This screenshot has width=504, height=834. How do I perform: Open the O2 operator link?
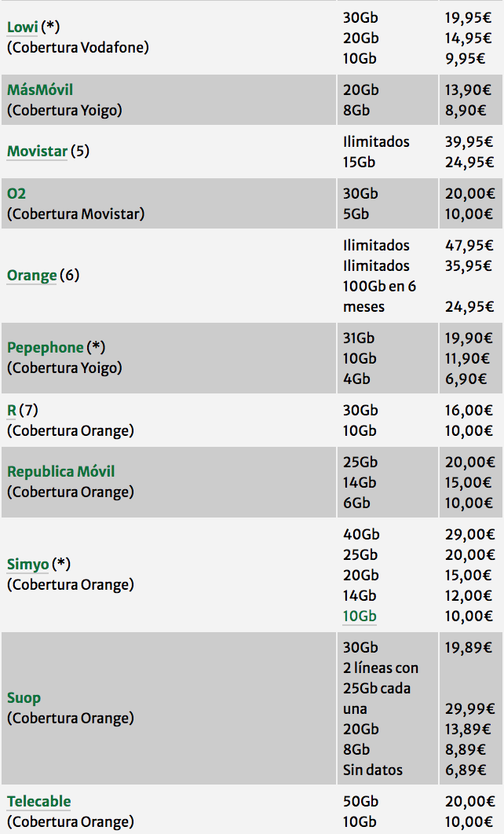tap(16, 193)
